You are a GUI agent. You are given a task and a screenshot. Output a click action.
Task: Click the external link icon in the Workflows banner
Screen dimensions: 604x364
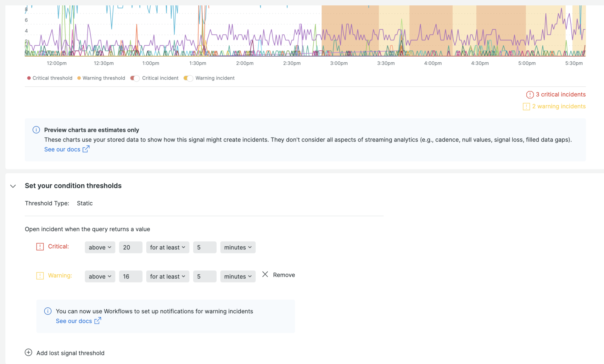tap(98, 321)
